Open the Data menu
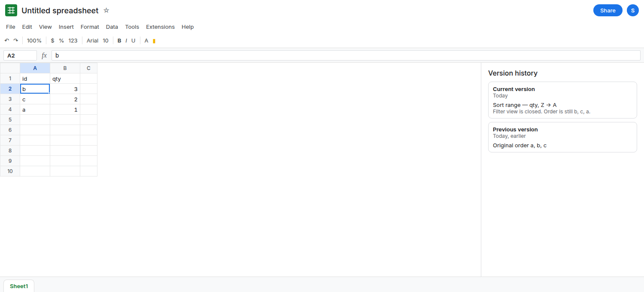The height and width of the screenshot is (292, 644). (x=112, y=27)
